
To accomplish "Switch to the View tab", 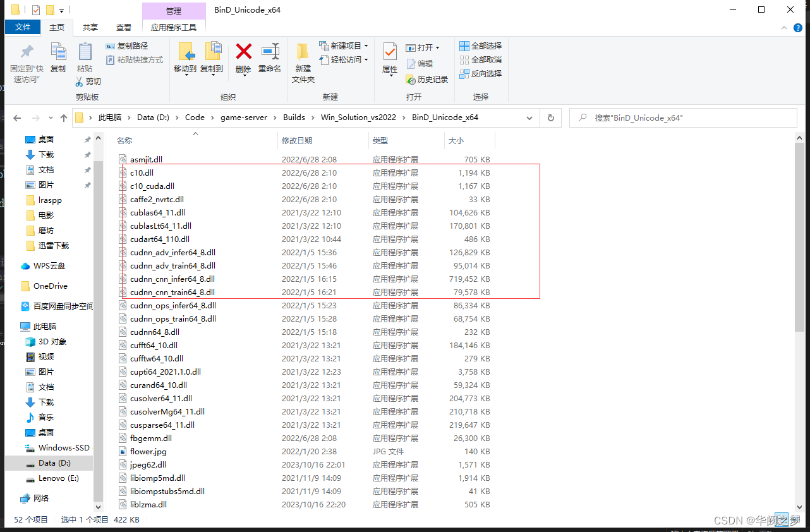I will click(124, 27).
